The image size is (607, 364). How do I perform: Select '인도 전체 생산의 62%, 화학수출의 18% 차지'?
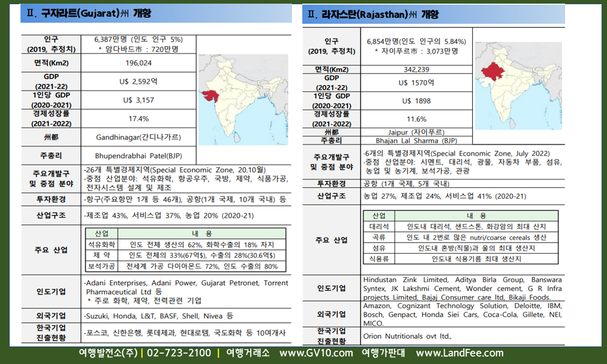click(202, 244)
